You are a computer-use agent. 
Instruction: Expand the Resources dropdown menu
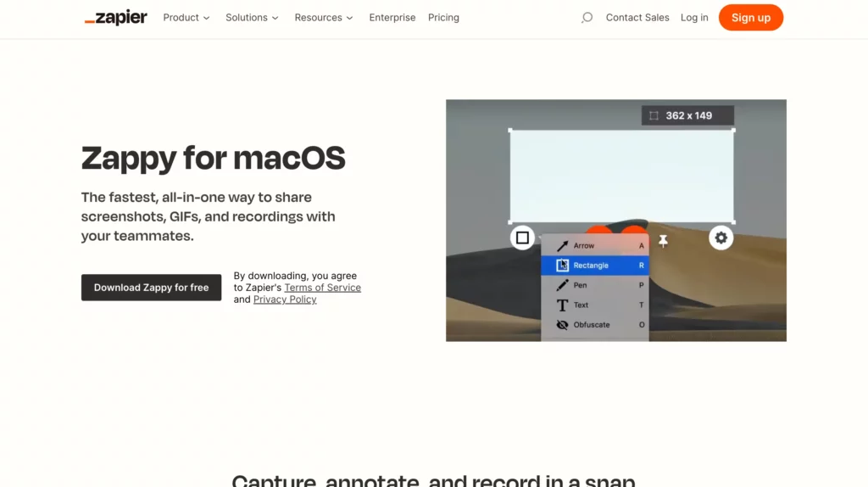point(324,18)
